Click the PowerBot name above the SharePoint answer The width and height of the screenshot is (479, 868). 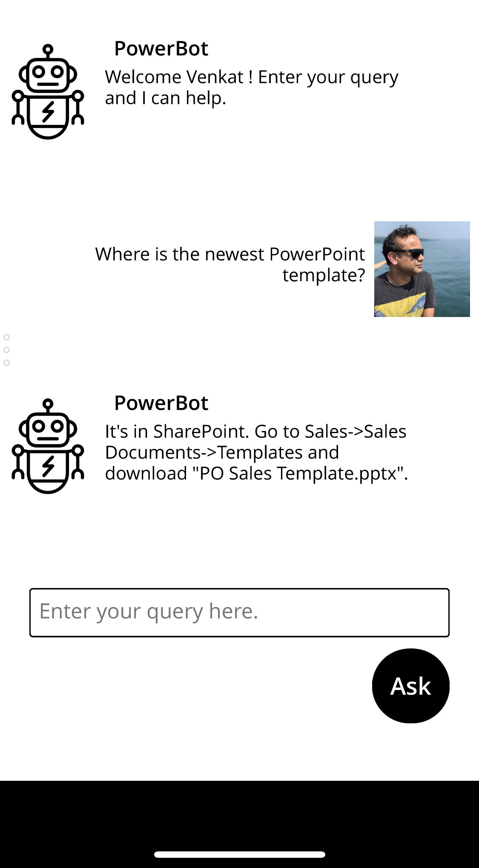(x=161, y=403)
